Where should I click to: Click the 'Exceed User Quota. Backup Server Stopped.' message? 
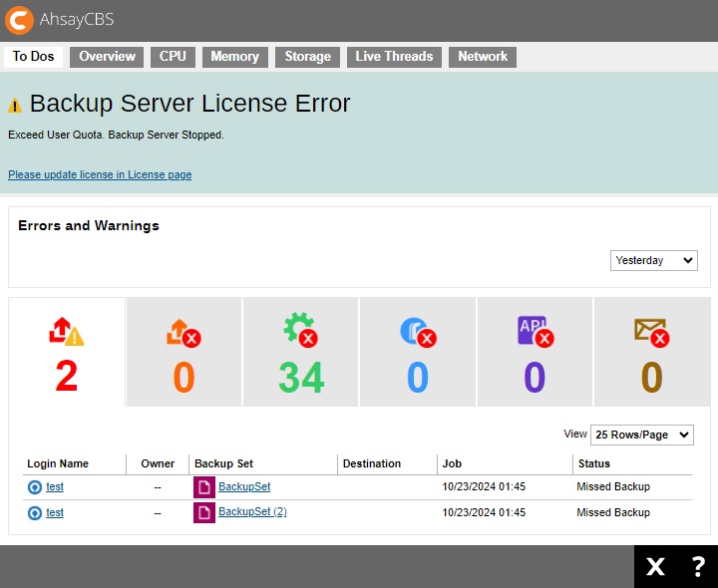(x=117, y=135)
